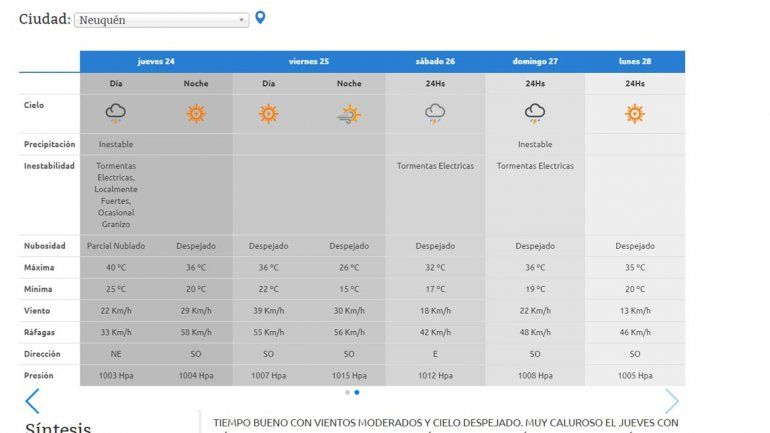Click the storm cloud icon for sábado 26
This screenshot has width=770, height=433.
[x=435, y=113]
